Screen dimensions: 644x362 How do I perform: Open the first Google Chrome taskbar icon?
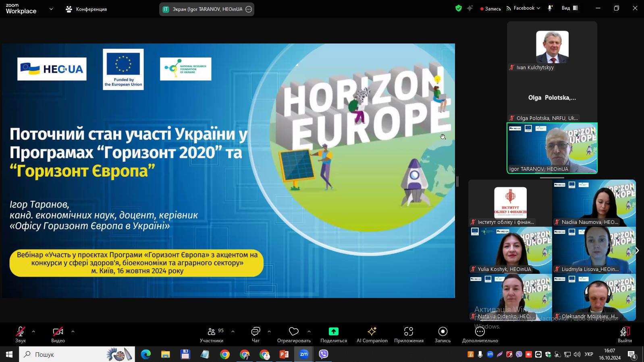point(225,354)
